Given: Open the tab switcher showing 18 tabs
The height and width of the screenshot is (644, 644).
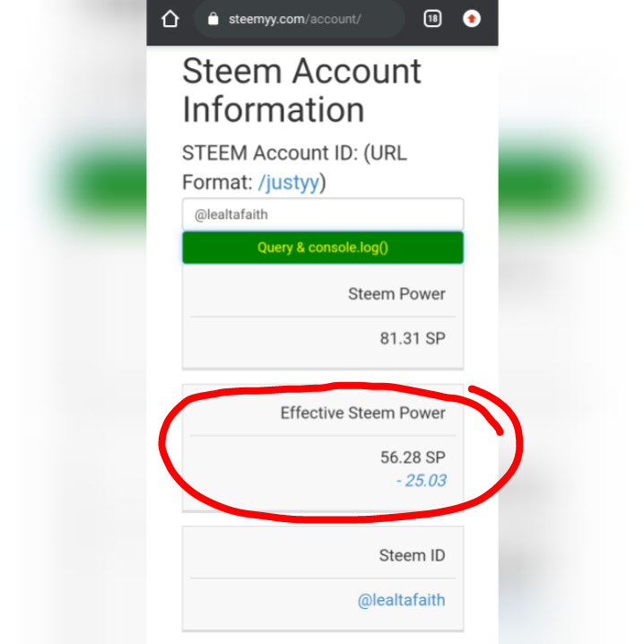Looking at the screenshot, I should click(x=432, y=19).
